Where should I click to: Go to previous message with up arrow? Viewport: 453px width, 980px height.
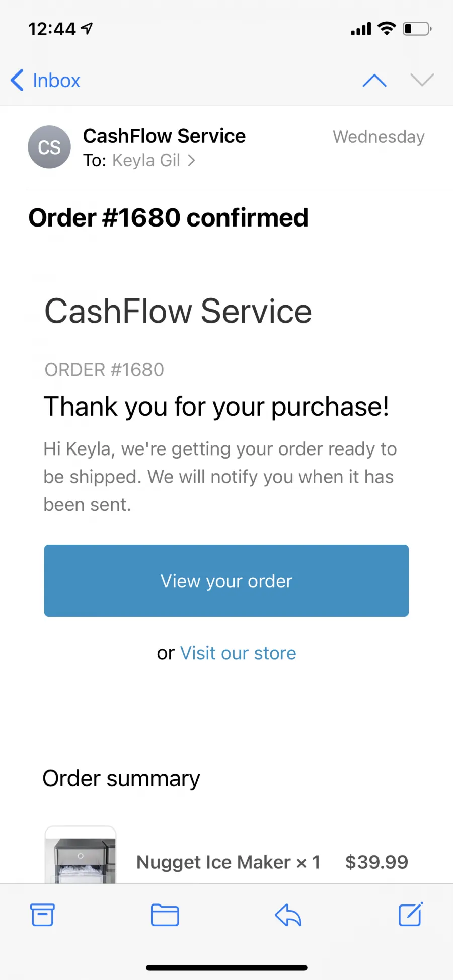[374, 80]
